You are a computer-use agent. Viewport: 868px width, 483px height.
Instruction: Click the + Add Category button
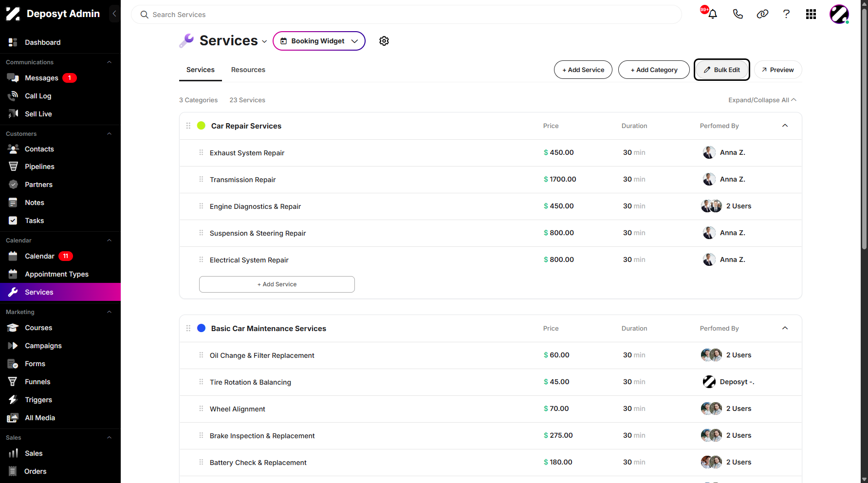click(x=654, y=70)
